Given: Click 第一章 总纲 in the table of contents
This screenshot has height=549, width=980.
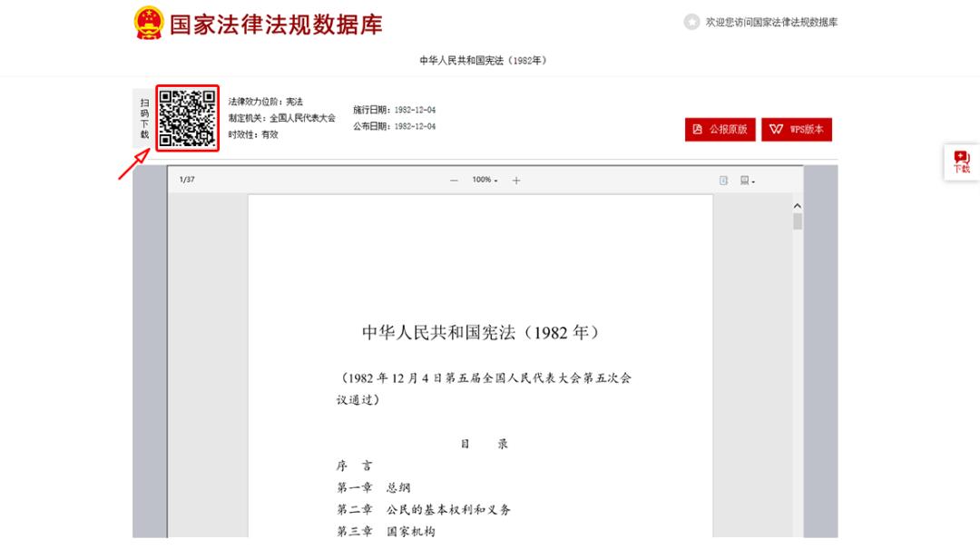Looking at the screenshot, I should pyautogui.click(x=373, y=488).
